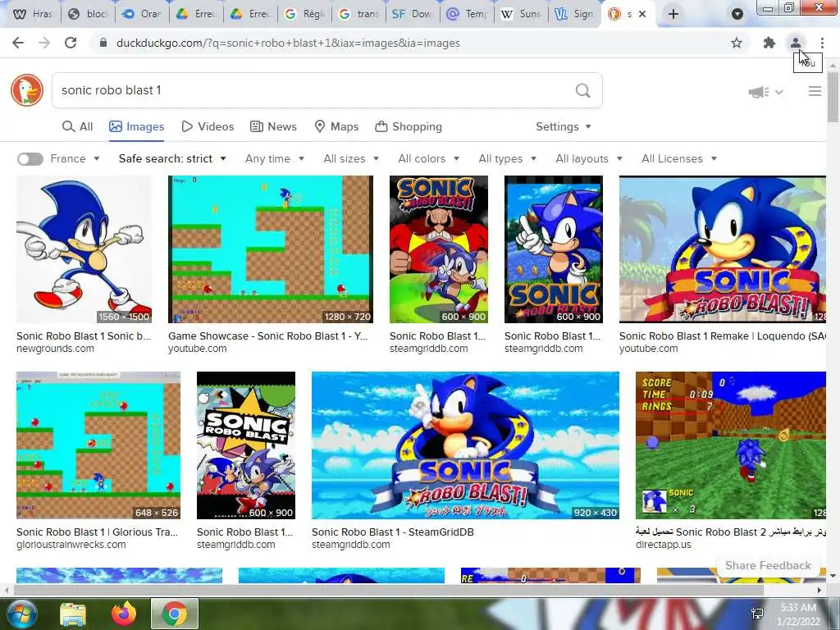Open the All Licenses filter
This screenshot has height=630, width=840.
coord(678,158)
